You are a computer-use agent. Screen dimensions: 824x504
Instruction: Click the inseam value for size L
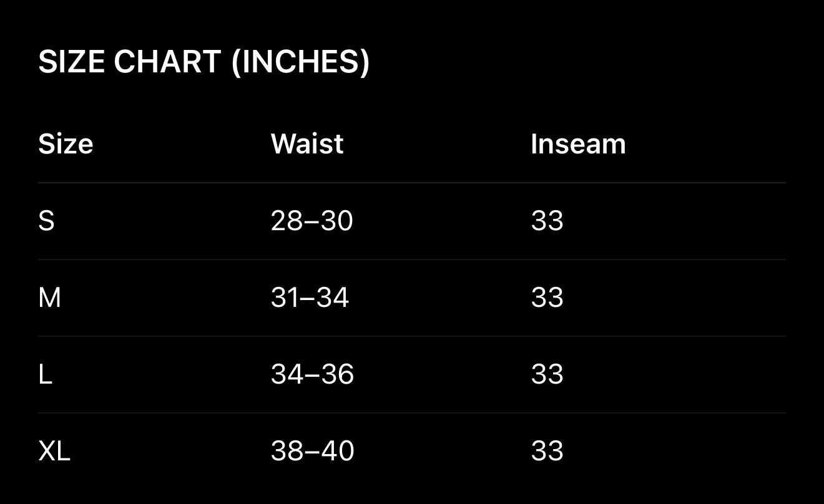pyautogui.click(x=547, y=374)
